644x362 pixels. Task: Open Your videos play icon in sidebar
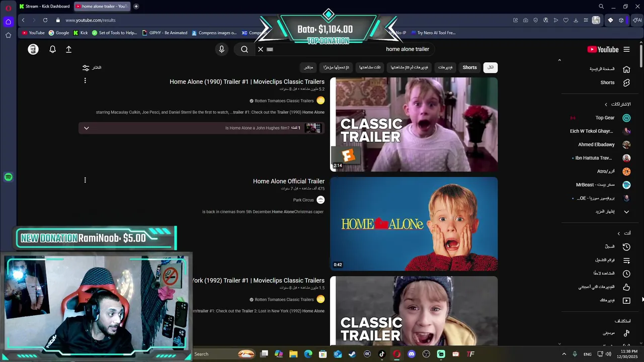click(626, 301)
